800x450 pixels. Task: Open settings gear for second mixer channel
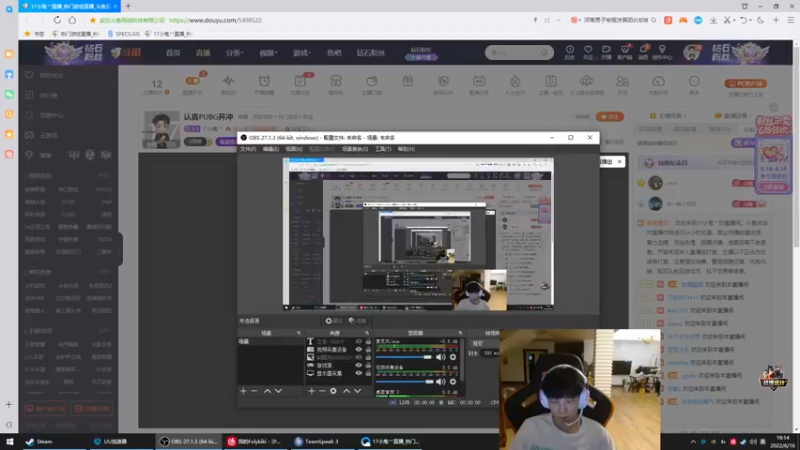point(453,382)
